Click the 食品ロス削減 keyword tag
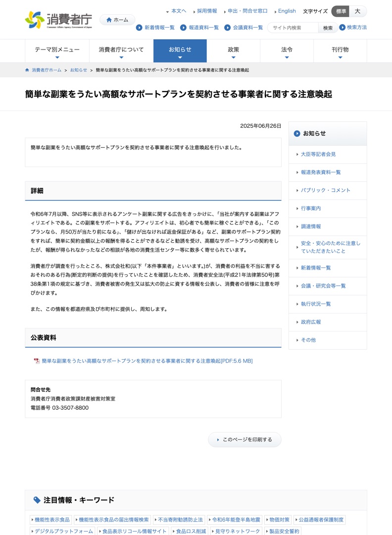This screenshot has height=535, width=392. [x=190, y=531]
